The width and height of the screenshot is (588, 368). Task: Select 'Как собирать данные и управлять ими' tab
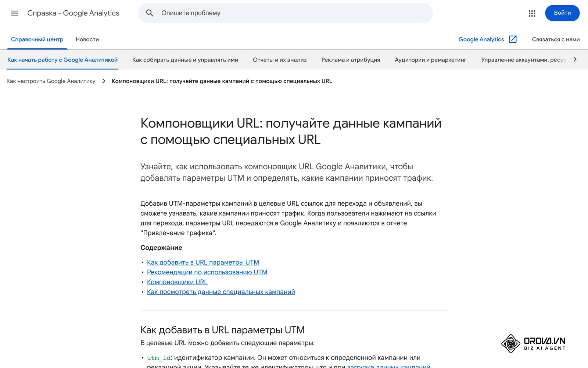coord(185,60)
